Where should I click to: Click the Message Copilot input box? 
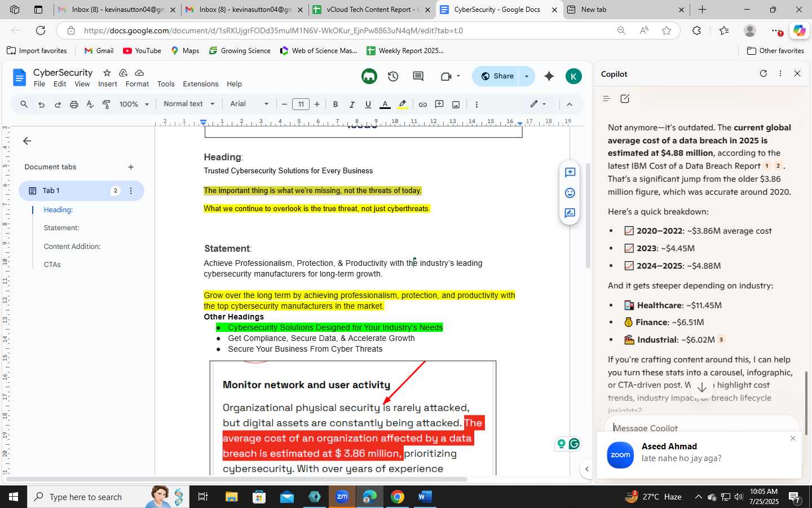(701, 428)
